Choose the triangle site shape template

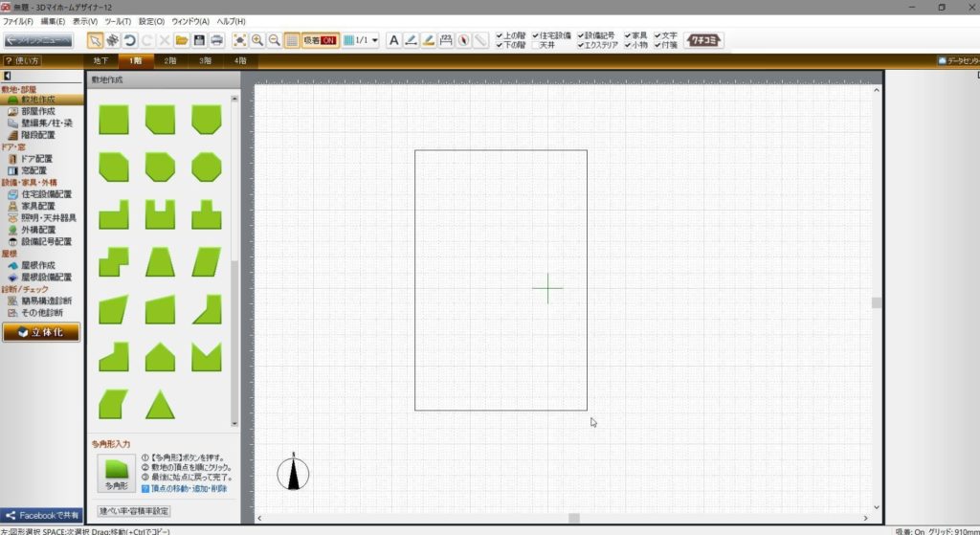(x=160, y=405)
